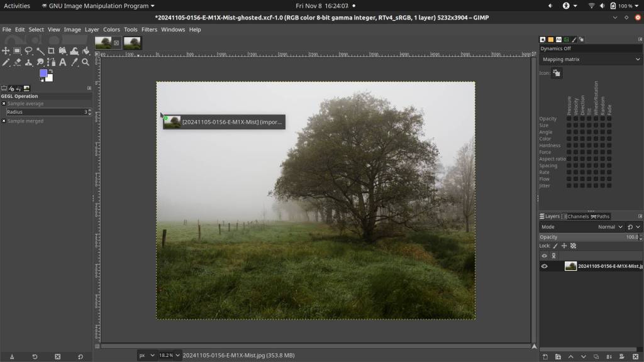Open the Colors menu
Screen dimensions: 644x362
[x=111, y=30]
